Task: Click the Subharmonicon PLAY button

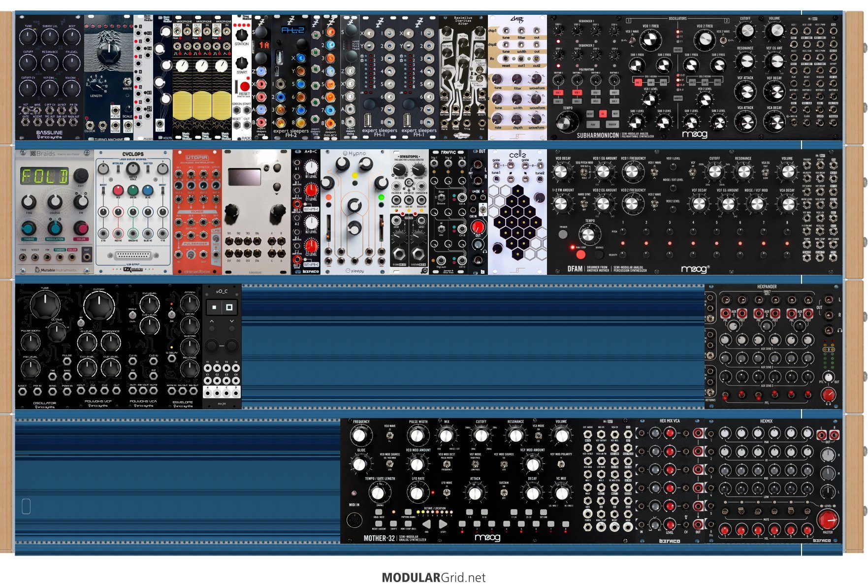Action: (x=593, y=125)
